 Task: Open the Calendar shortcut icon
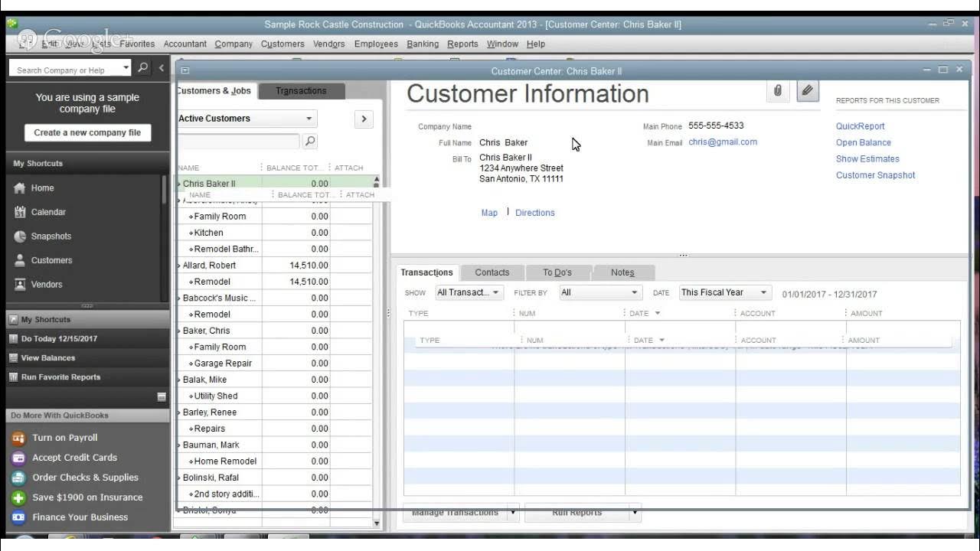point(20,212)
